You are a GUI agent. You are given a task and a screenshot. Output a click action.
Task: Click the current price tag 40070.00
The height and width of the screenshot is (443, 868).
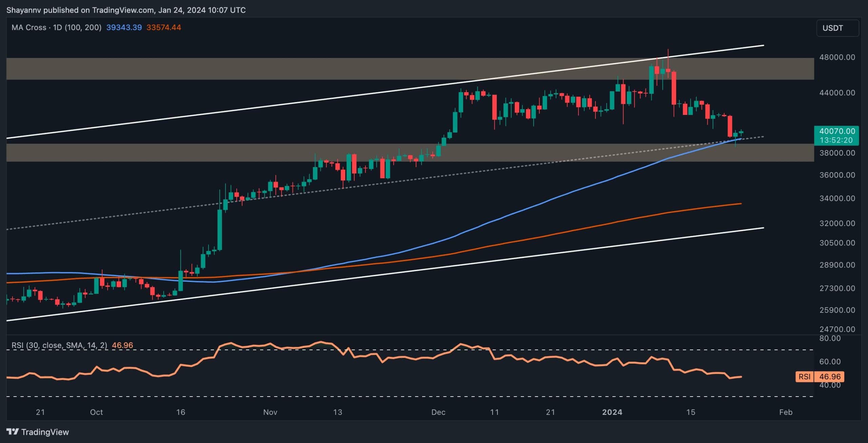click(x=836, y=131)
